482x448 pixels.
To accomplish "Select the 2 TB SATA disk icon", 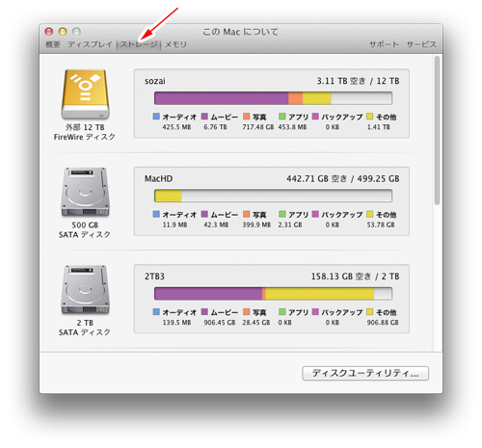I will (85, 290).
